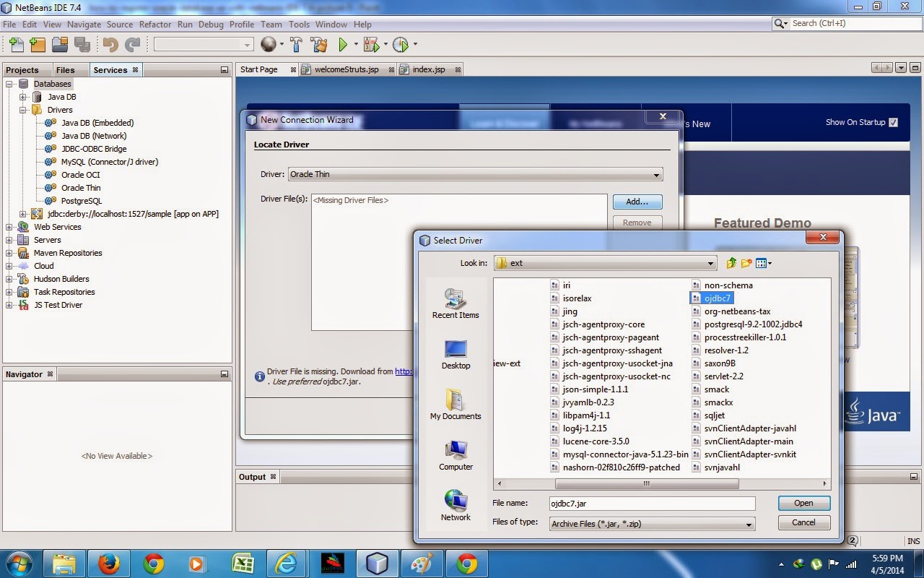Open the Files of type dropdown

(749, 525)
